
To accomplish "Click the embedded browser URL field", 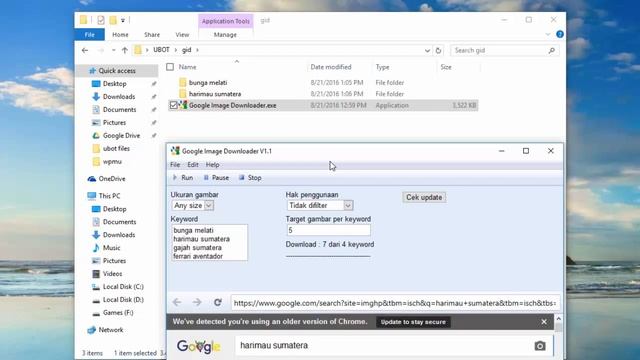I will pyautogui.click(x=395, y=303).
